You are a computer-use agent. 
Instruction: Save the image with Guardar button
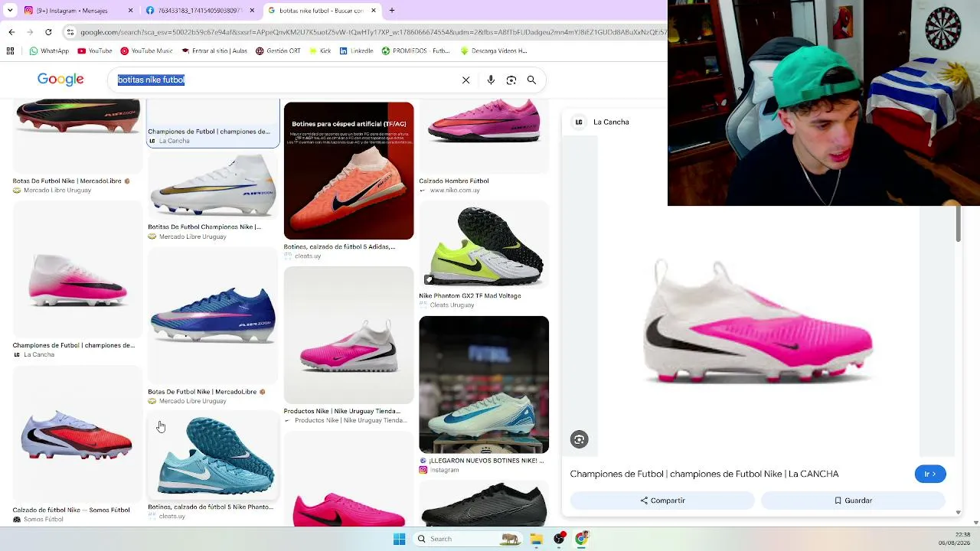pos(853,500)
